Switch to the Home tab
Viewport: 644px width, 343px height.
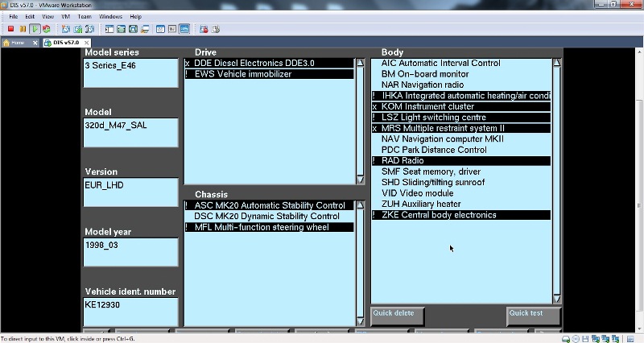click(x=18, y=43)
